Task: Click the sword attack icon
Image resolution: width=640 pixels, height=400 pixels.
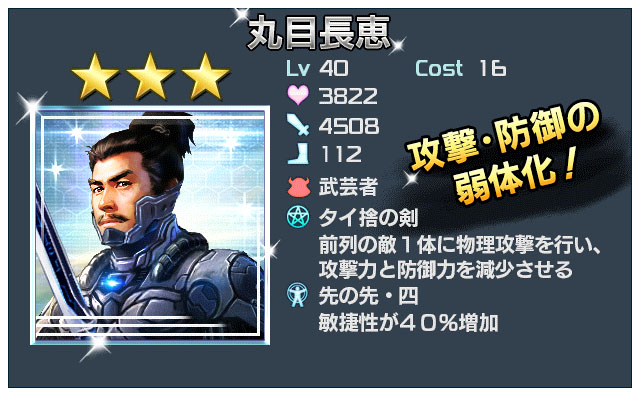Action: [298, 124]
